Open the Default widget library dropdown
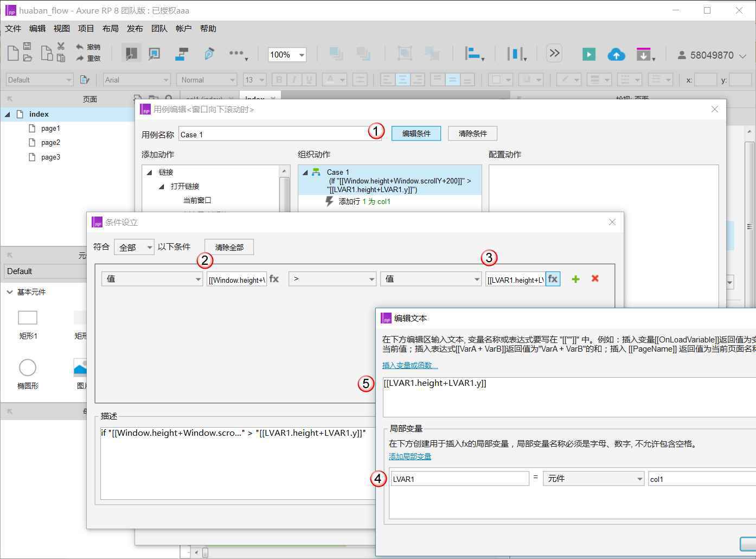Screen dimensions: 756x559 pyautogui.click(x=46, y=271)
